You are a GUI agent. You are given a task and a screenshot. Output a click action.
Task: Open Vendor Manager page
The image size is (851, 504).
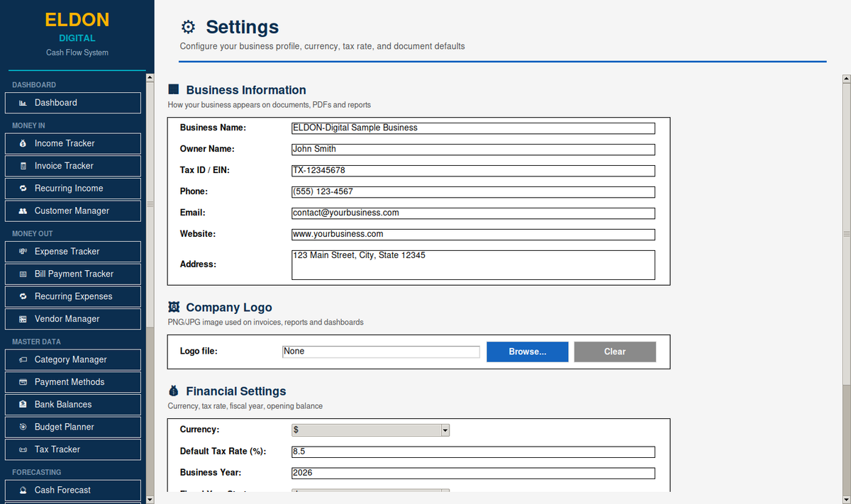tap(73, 320)
